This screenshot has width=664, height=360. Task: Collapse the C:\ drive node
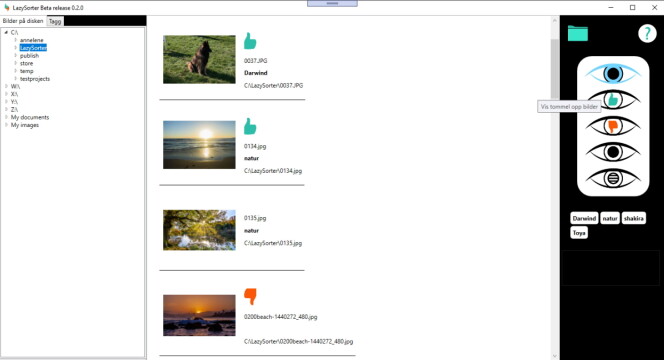coord(6,32)
